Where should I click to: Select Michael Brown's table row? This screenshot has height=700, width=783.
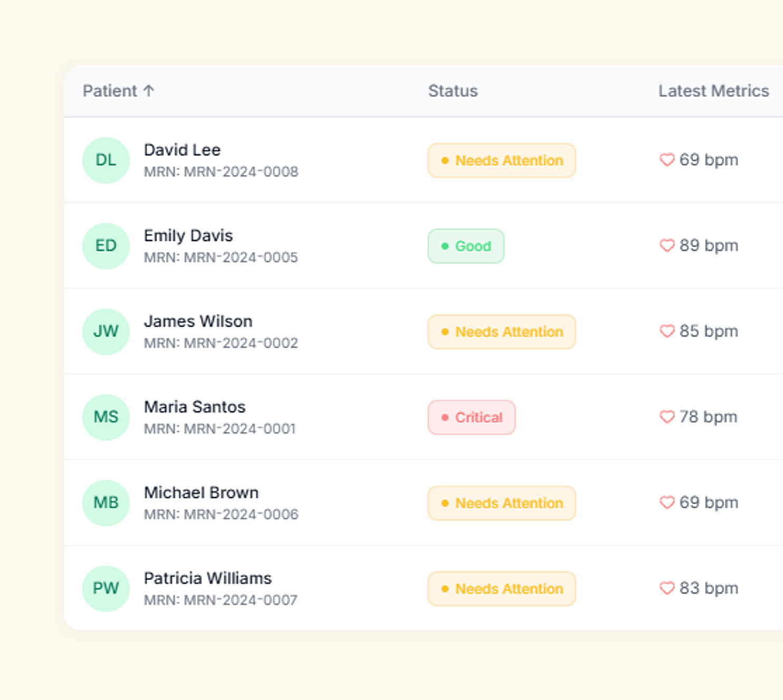[391, 503]
